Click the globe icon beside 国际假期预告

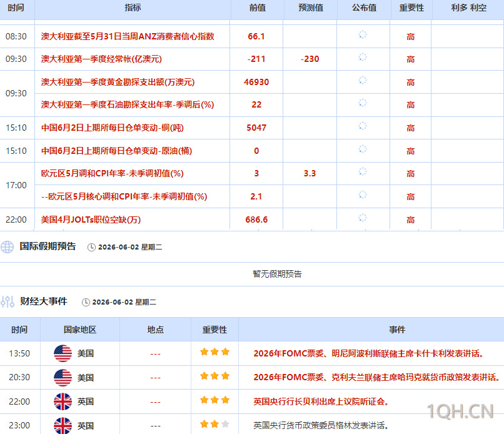pyautogui.click(x=7, y=247)
